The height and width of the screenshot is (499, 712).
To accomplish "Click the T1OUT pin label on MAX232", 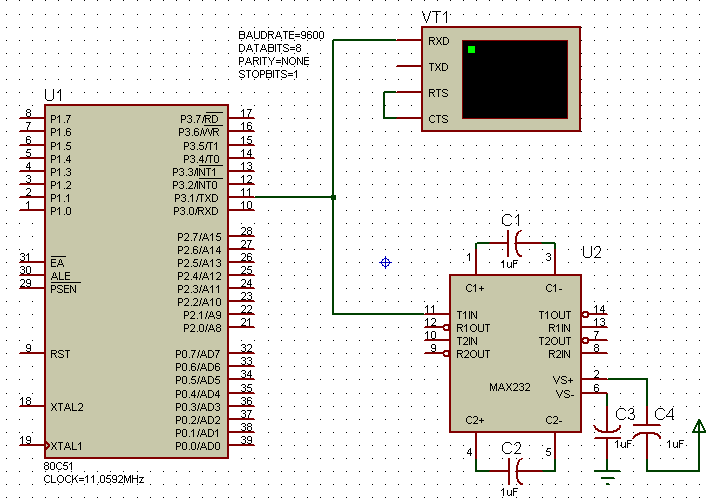I will [x=554, y=315].
